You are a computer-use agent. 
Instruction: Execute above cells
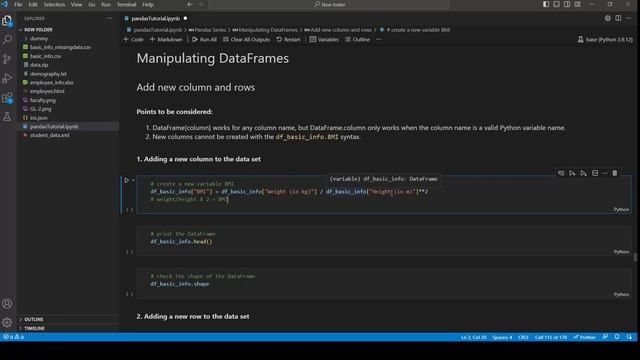pyautogui.click(x=572, y=173)
